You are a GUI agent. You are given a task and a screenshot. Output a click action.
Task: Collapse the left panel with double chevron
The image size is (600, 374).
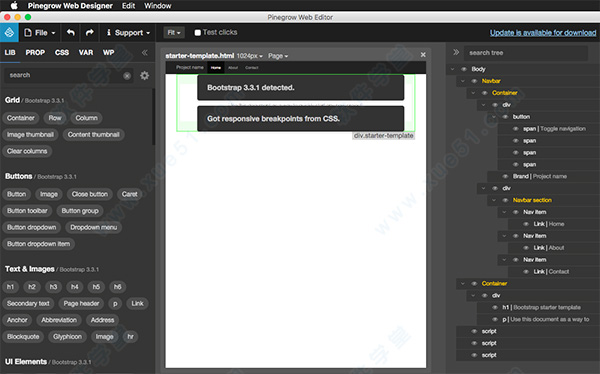click(x=145, y=52)
